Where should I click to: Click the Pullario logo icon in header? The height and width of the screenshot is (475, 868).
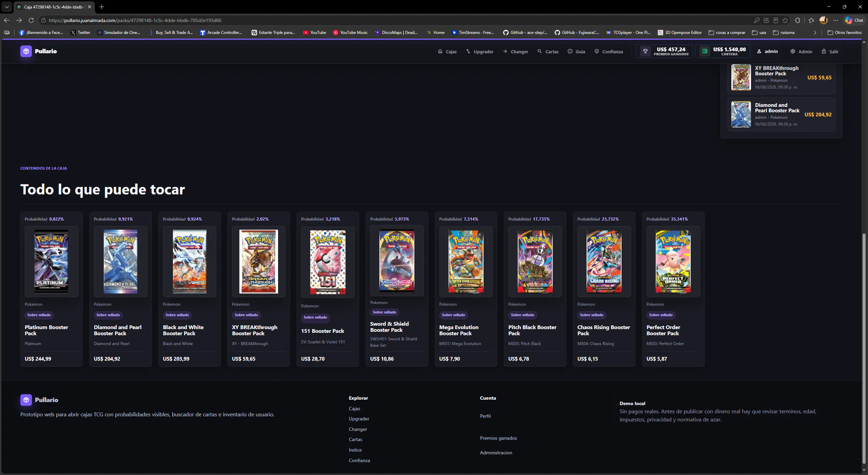coord(26,51)
